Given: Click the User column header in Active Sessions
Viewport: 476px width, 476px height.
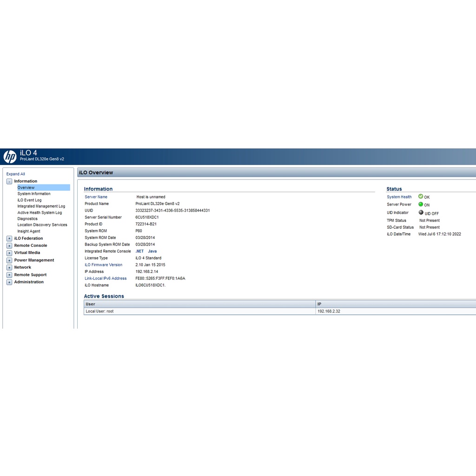Looking at the screenshot, I should pyautogui.click(x=91, y=304).
